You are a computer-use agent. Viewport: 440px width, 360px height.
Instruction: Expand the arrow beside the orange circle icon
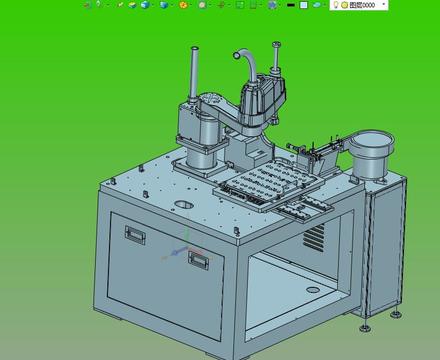pos(191,5)
